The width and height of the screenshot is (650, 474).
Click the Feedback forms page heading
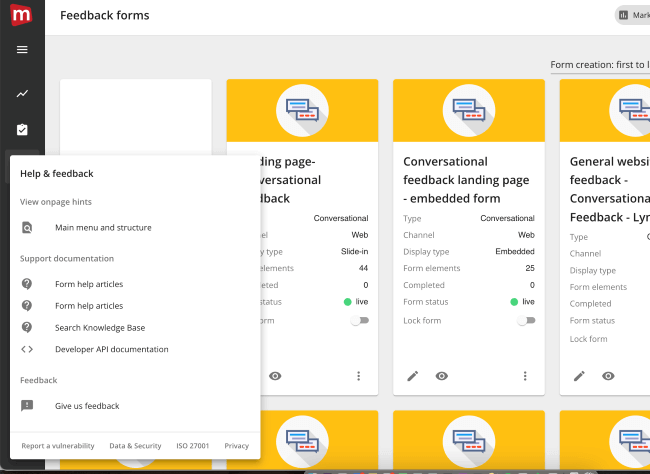pyautogui.click(x=104, y=15)
